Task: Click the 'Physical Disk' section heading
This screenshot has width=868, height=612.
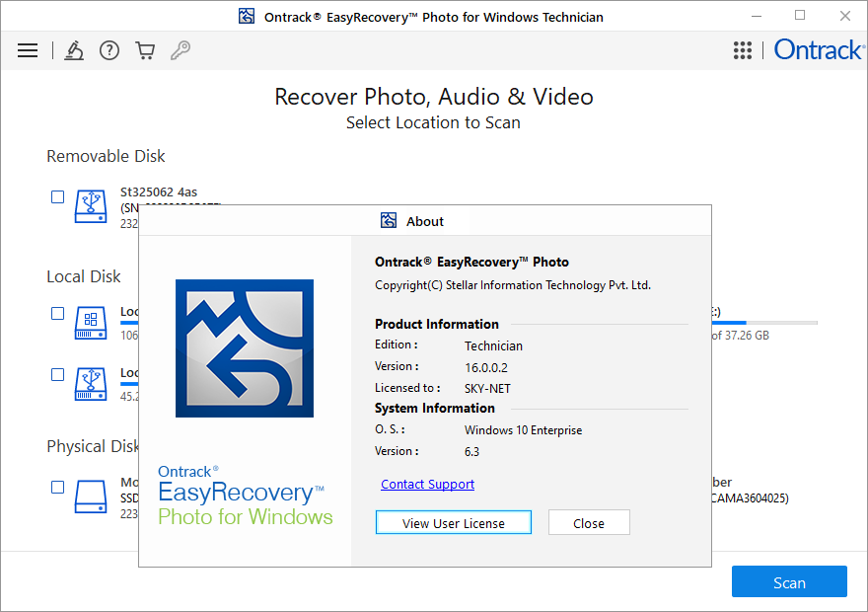Action: coord(93,446)
